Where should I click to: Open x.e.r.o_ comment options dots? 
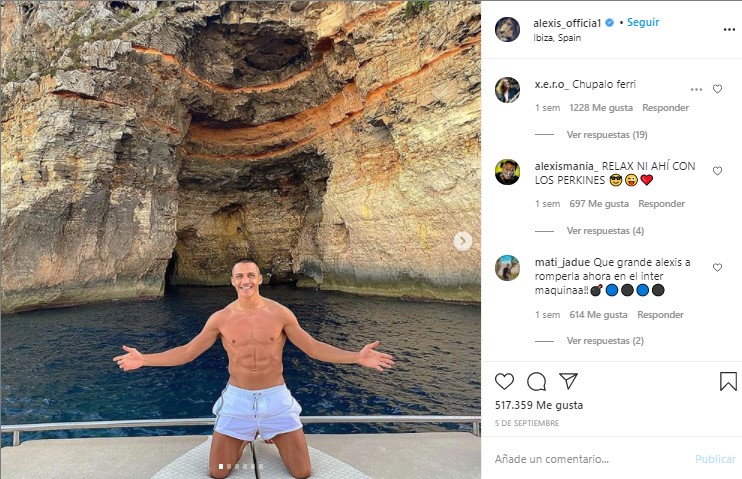(696, 89)
